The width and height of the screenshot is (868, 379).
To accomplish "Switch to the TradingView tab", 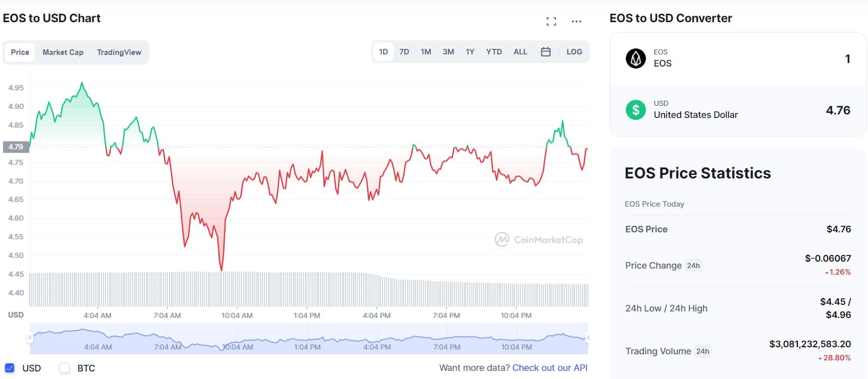I will pos(119,52).
